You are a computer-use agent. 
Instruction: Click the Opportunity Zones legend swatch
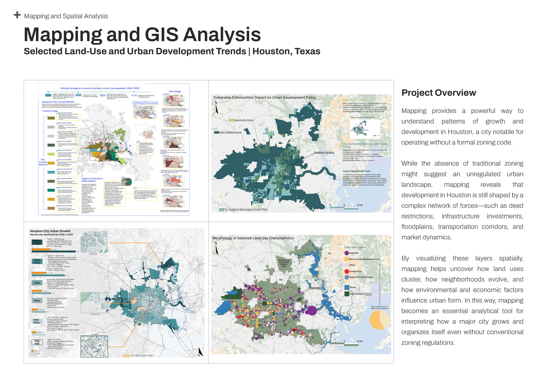click(x=231, y=120)
